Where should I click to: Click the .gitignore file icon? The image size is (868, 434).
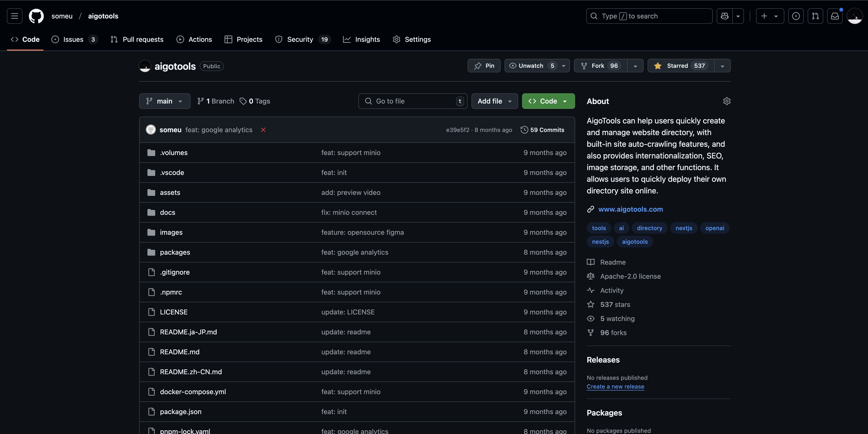151,272
